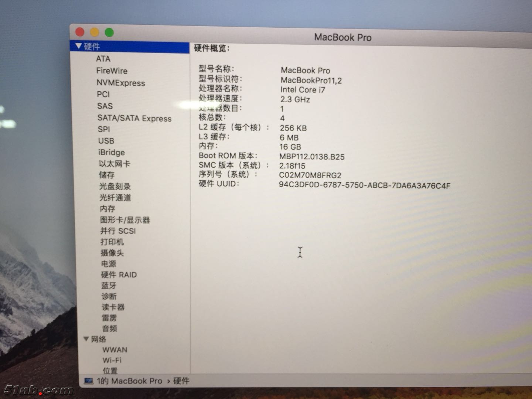Click 硬件 in the bottom path bar

click(x=181, y=381)
